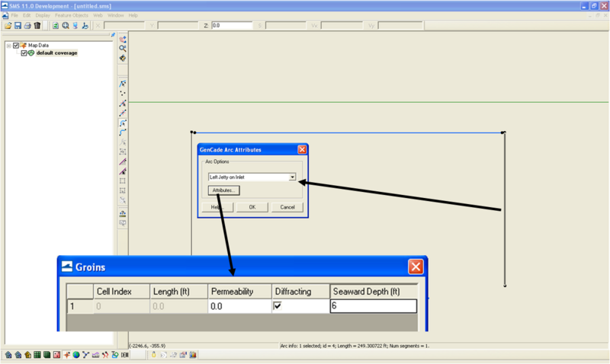Open the Display menu
The height and width of the screenshot is (364, 610).
pyautogui.click(x=43, y=15)
